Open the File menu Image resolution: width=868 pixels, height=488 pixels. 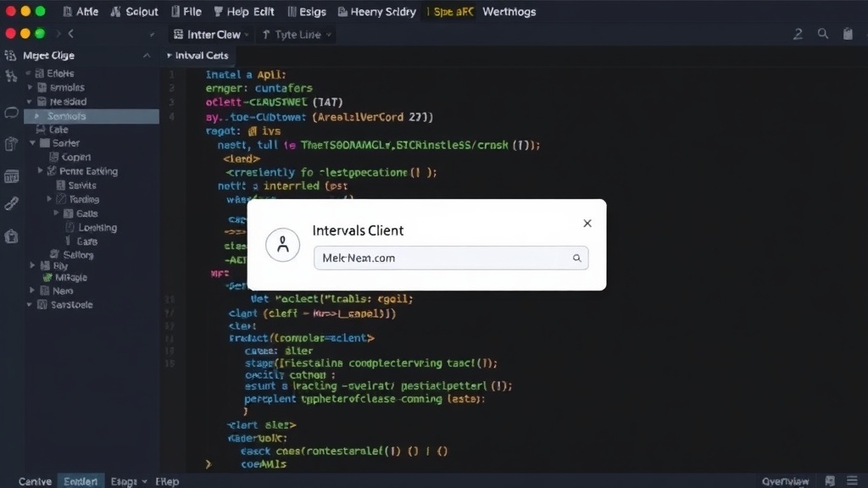tap(186, 12)
